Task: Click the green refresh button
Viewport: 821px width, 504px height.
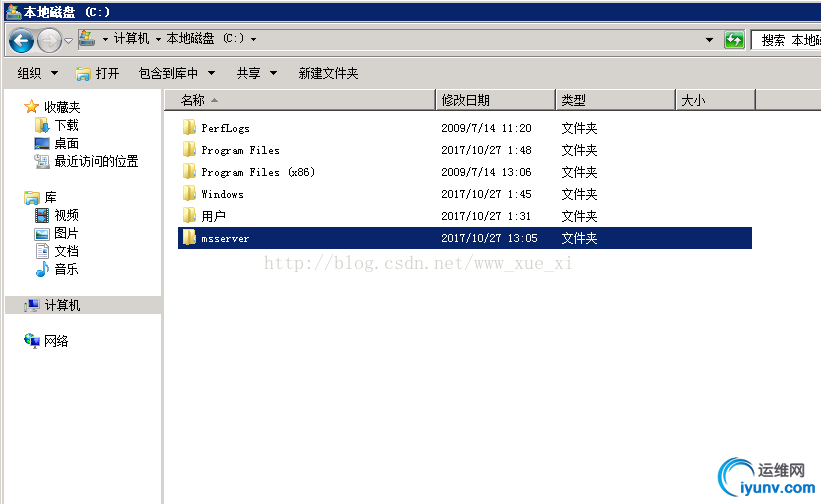Action: (734, 40)
